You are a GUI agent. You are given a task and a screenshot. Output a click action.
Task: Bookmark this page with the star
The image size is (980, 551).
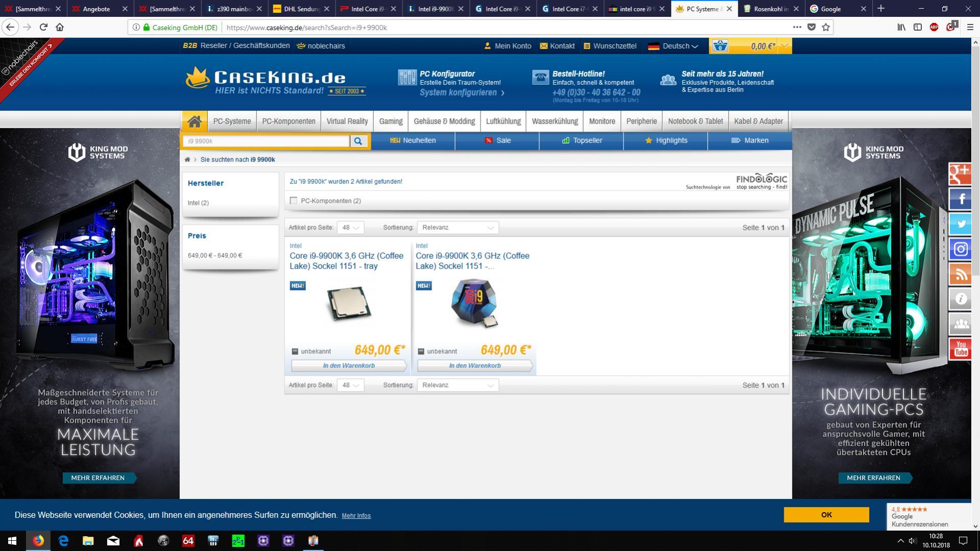[x=826, y=27]
